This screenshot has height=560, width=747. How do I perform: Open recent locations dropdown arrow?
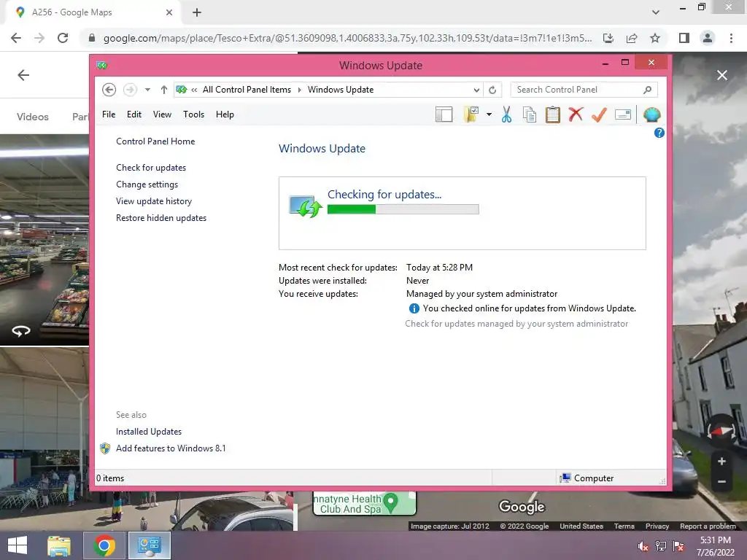pyautogui.click(x=147, y=90)
